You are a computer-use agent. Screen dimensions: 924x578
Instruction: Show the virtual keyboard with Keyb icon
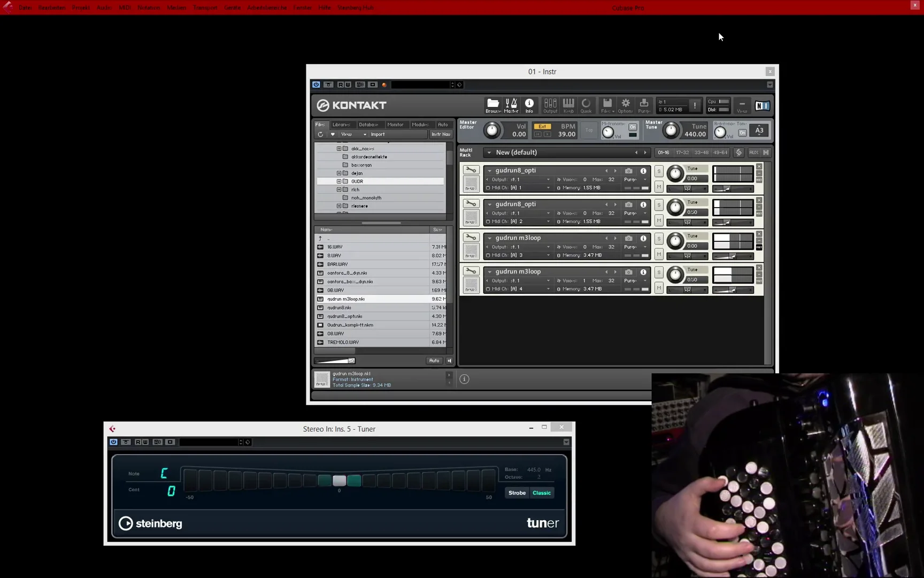(568, 105)
